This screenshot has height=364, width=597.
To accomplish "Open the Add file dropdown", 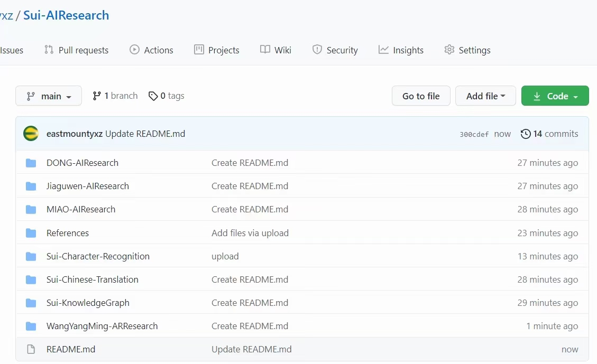I will pyautogui.click(x=485, y=96).
